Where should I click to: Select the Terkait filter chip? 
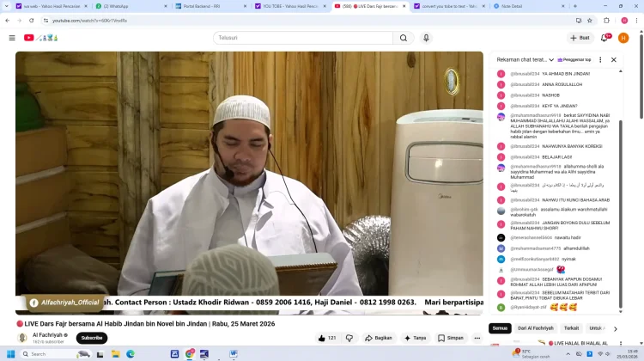click(571, 328)
